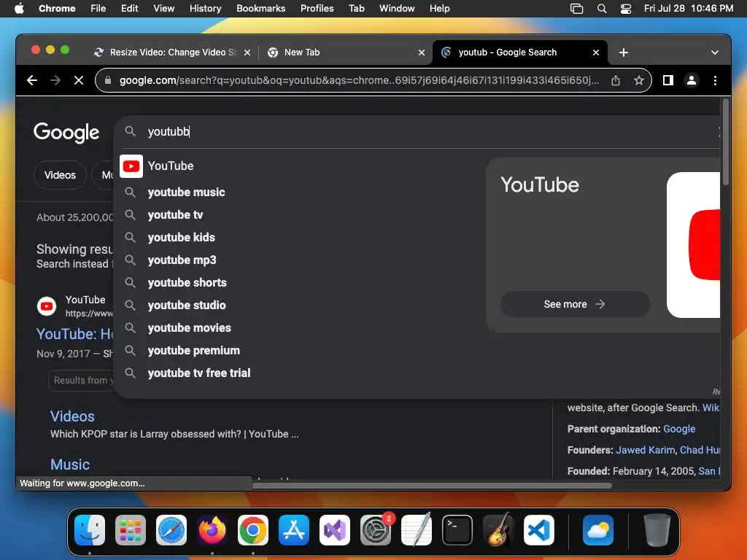
Task: Close the Resize Video tab
Action: [247, 52]
